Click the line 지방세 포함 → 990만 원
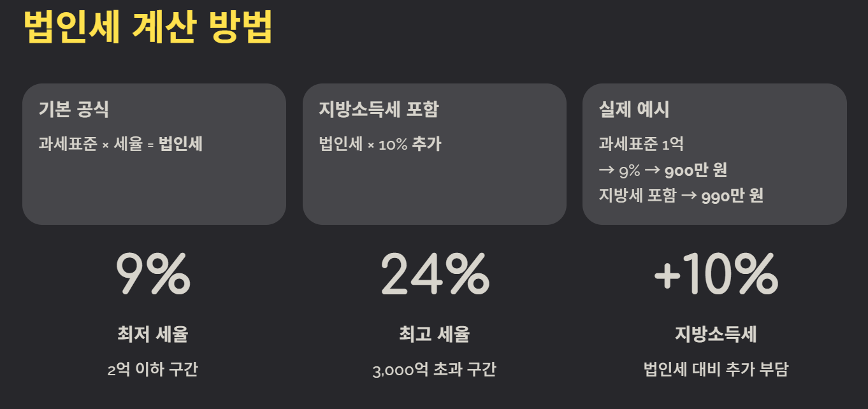This screenshot has height=409, width=868. pos(681,196)
